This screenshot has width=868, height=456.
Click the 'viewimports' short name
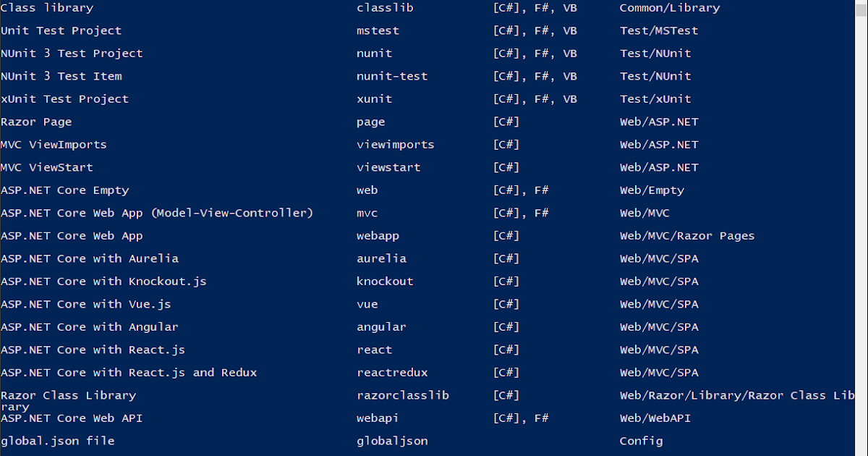(x=396, y=145)
